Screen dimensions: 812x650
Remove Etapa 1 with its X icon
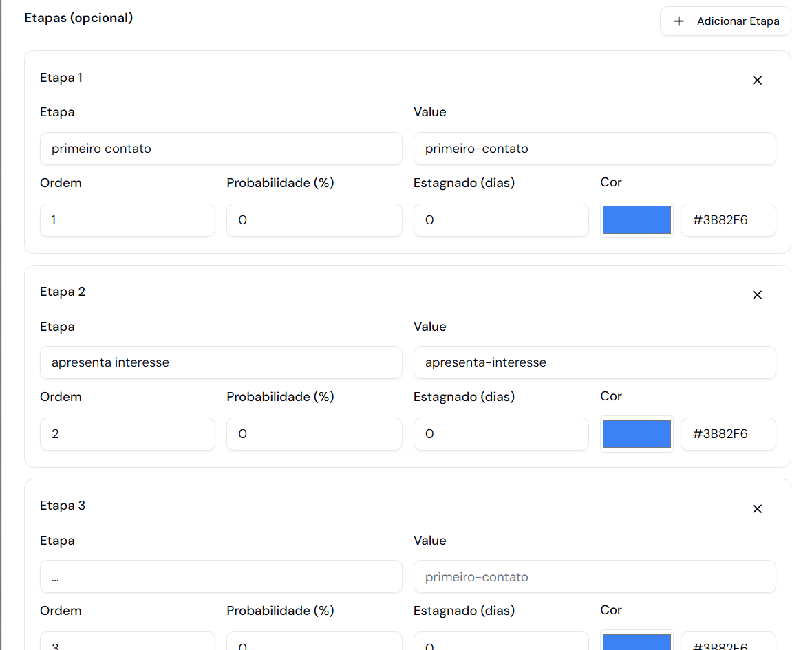point(757,80)
